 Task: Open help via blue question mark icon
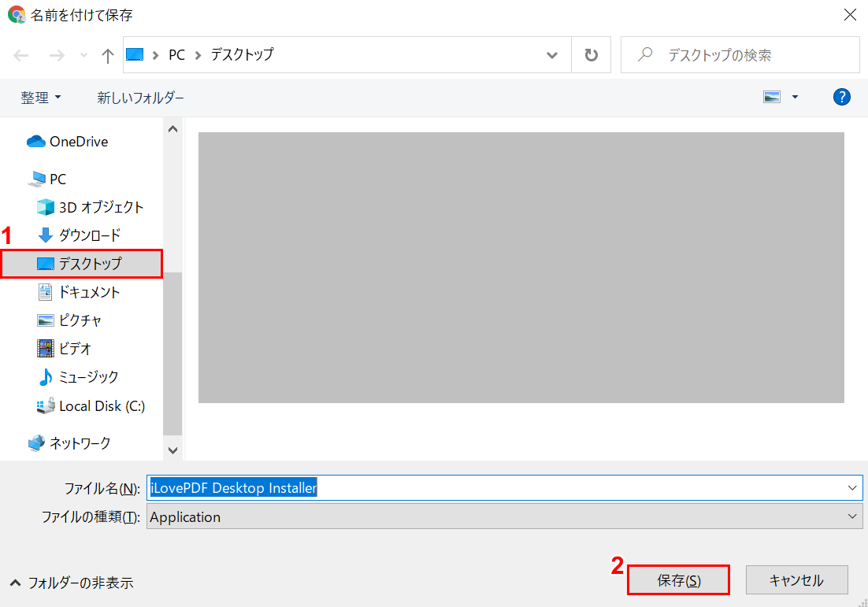841,97
